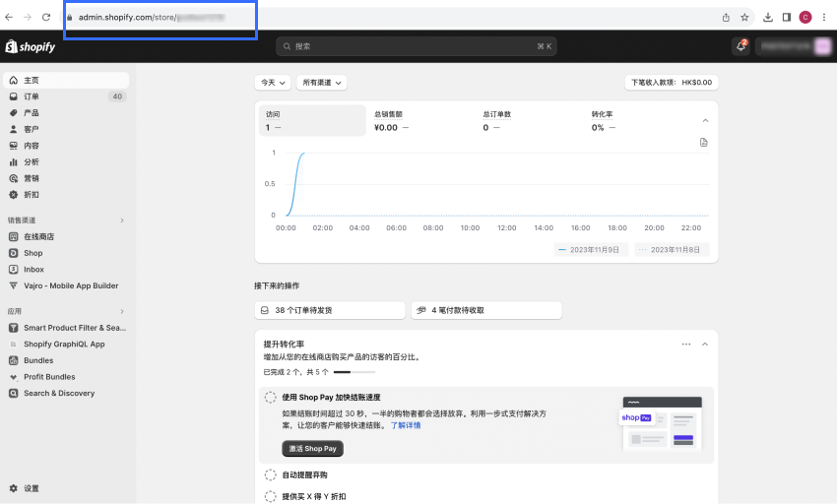Viewport: 837px width, 504px height.
Task: Select the 使用 Shop Pay task circle
Action: coord(271,397)
